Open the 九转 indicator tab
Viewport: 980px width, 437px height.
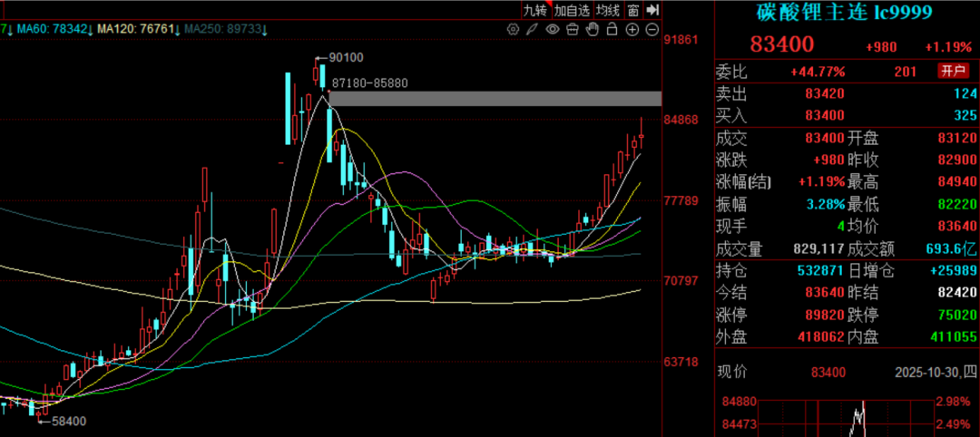535,10
